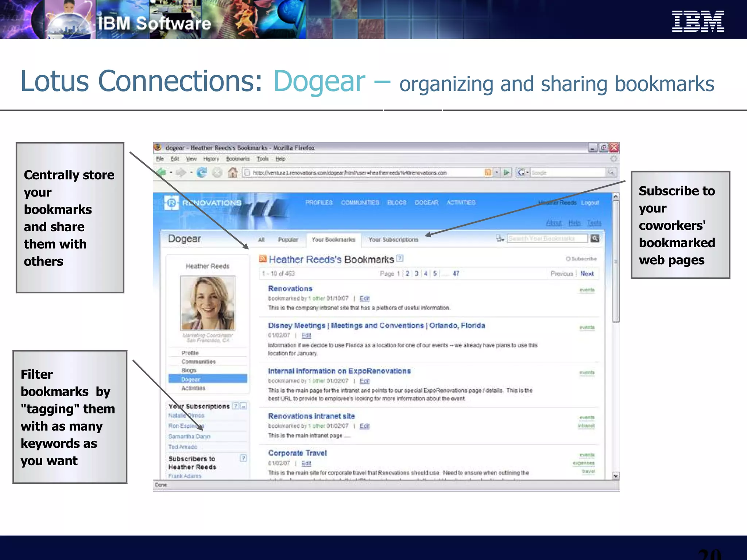747x560 pixels.
Task: Click help icon next to Heather Reeds's Bookmarks
Action: 400,258
